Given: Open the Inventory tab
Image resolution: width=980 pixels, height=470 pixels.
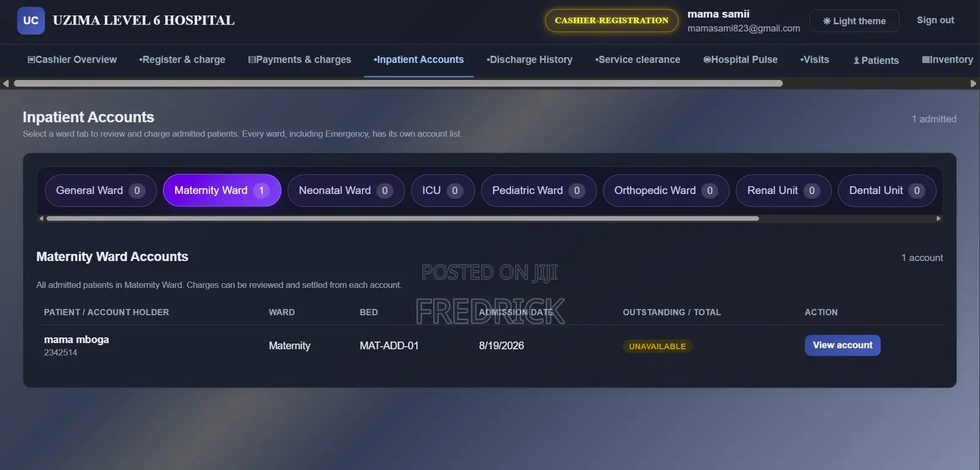Looking at the screenshot, I should (947, 59).
